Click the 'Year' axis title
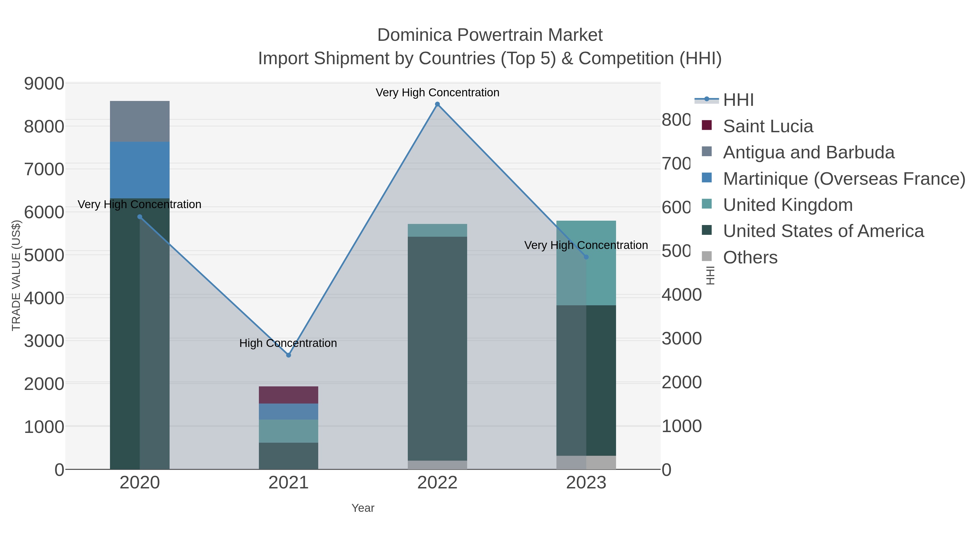 tap(363, 508)
